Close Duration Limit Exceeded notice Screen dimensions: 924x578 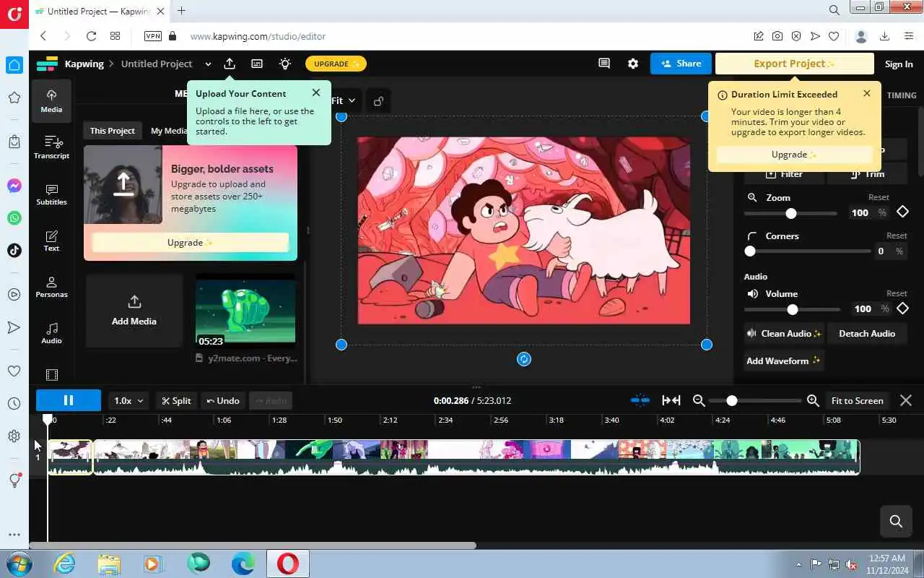867,93
